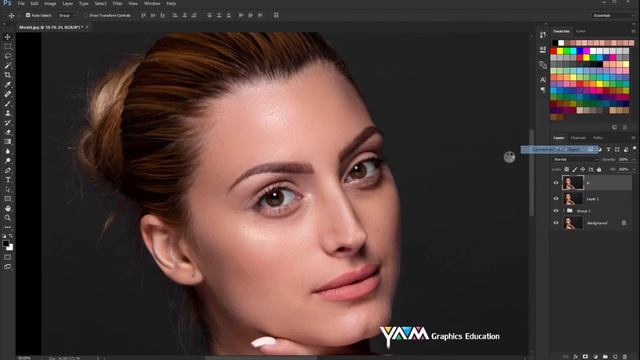Viewport: 640px width, 360px height.
Task: Toggle Quick Mask mode
Action: (x=8, y=257)
